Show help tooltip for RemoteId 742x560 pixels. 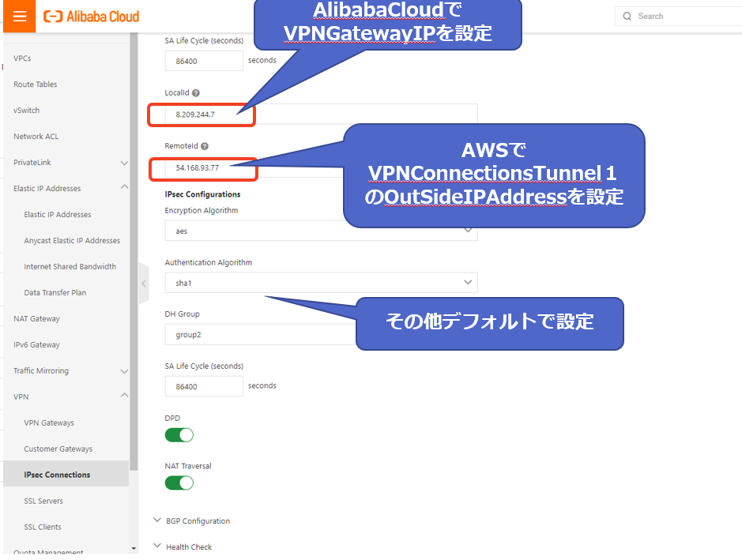click(205, 146)
